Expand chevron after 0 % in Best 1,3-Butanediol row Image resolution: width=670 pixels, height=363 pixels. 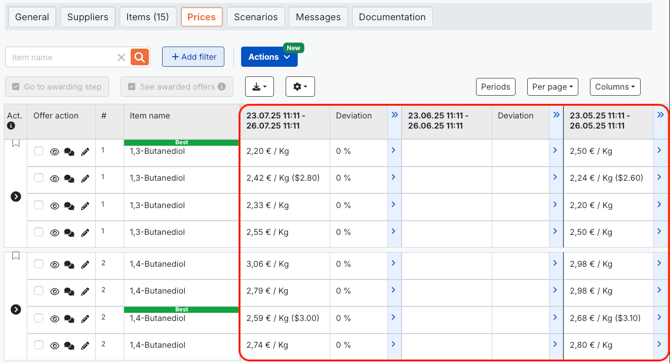pyautogui.click(x=394, y=150)
